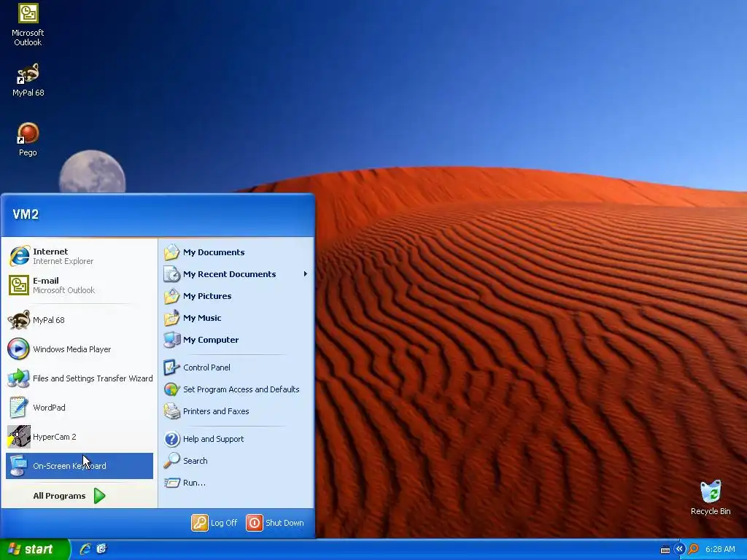This screenshot has height=560, width=747.
Task: Expand My Recent Documents submenu arrow
Action: pos(306,274)
